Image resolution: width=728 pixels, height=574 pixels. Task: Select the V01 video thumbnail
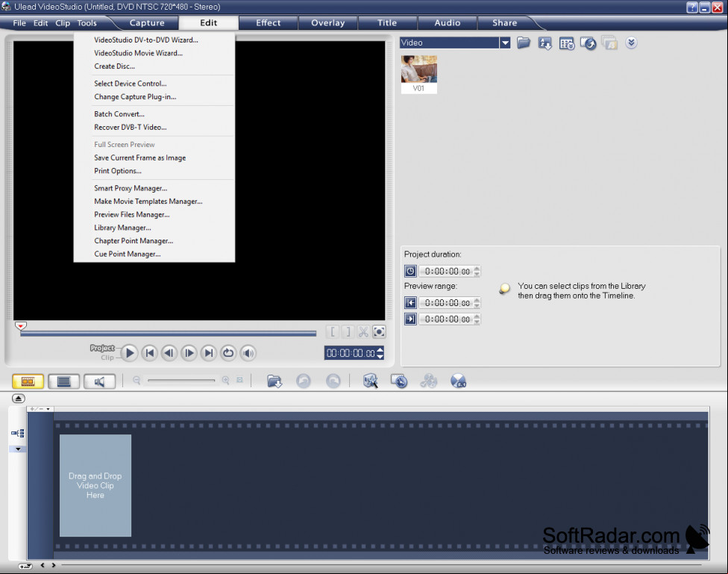click(418, 75)
